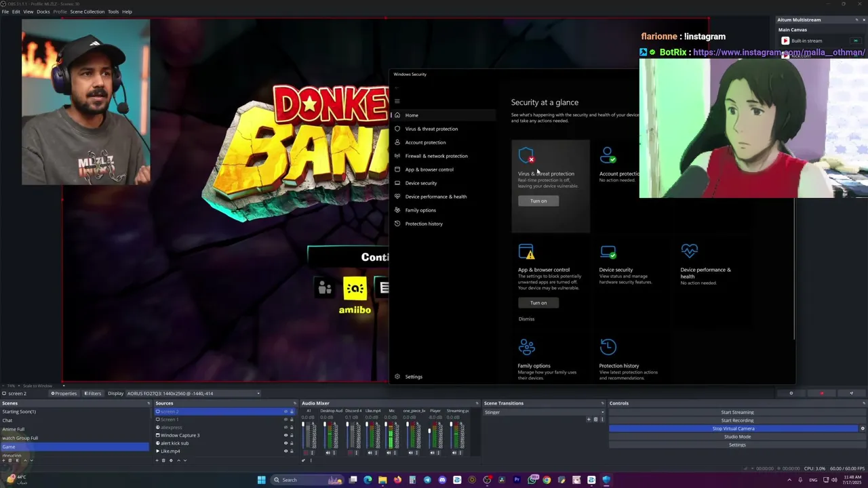Toggle visibility of Window Capture 3 source

click(x=285, y=435)
